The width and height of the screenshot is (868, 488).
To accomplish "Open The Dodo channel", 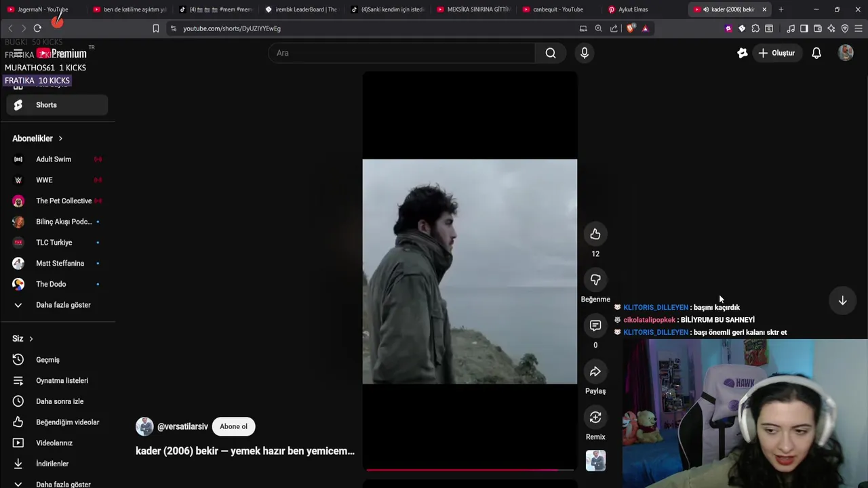I will coord(57,284).
